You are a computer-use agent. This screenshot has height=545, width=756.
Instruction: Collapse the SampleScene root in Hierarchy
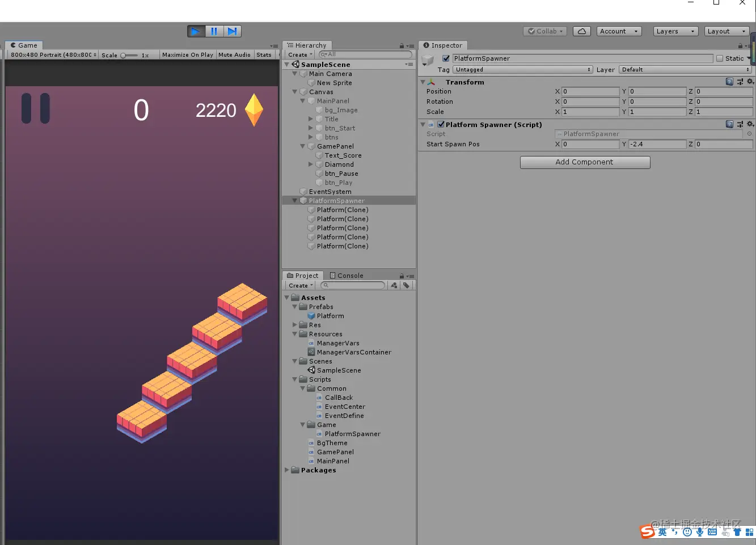[x=287, y=65]
